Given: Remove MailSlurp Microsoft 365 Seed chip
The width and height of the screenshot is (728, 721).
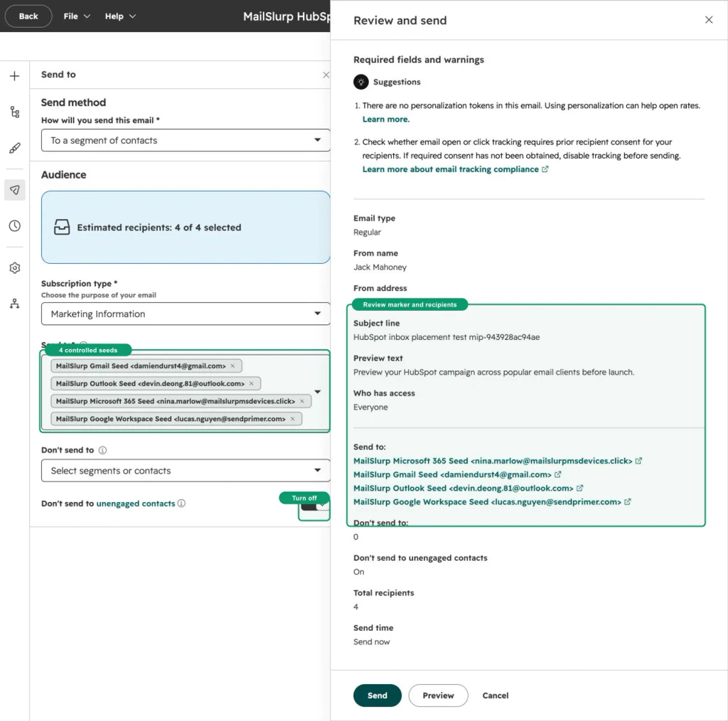Looking at the screenshot, I should tap(301, 401).
